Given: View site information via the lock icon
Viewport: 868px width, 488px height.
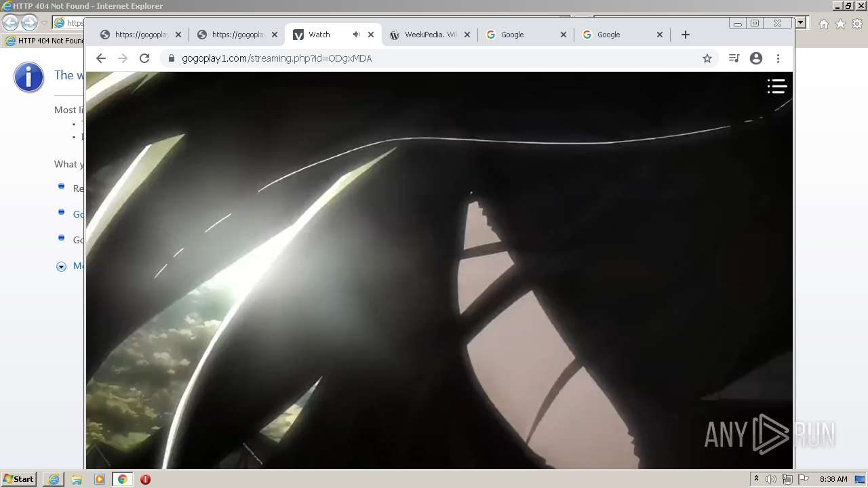Looking at the screenshot, I should [x=172, y=58].
